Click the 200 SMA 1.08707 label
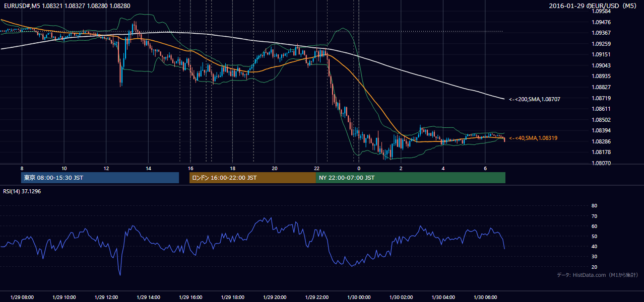Viewport: 644px width, 302px height. coord(535,99)
